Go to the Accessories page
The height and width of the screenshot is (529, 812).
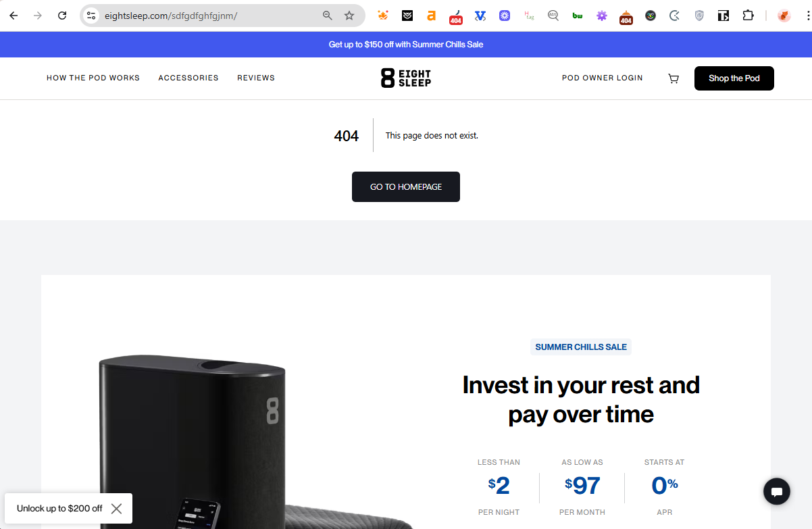188,78
